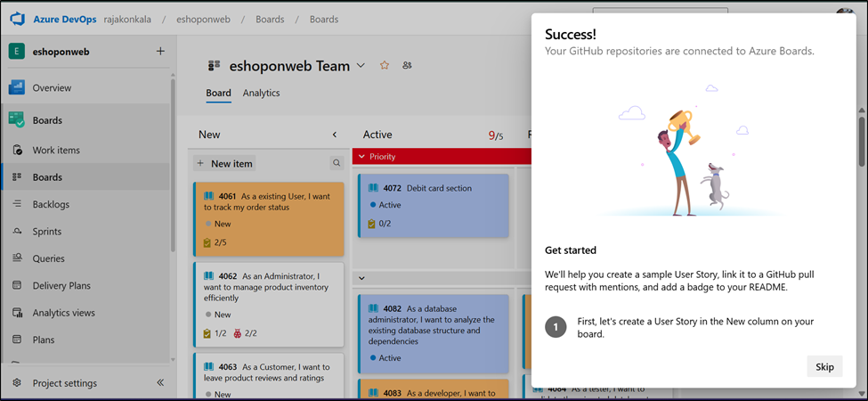Click task checklist icon on card 4061
This screenshot has height=401, width=868.
207,242
